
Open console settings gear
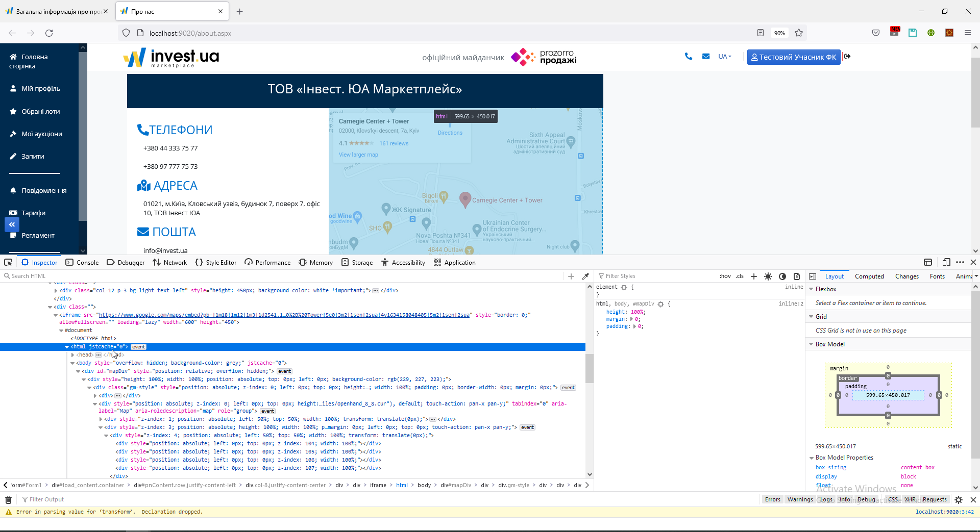point(959,500)
